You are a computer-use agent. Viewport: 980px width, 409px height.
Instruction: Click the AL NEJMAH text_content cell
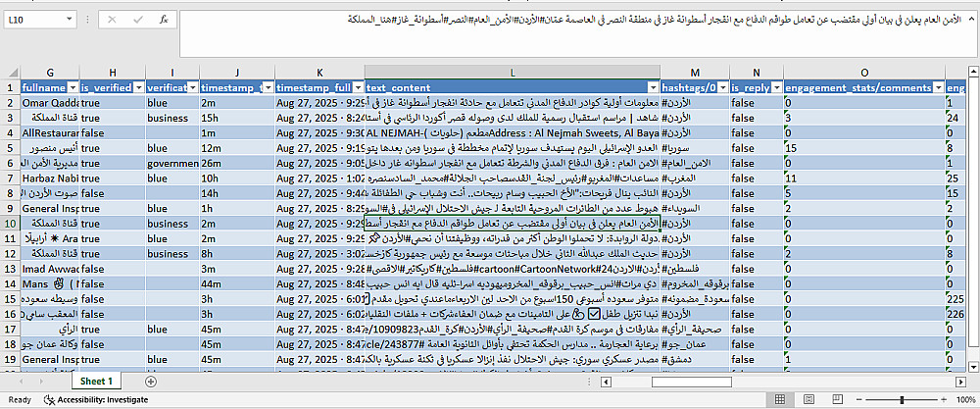pos(513,133)
